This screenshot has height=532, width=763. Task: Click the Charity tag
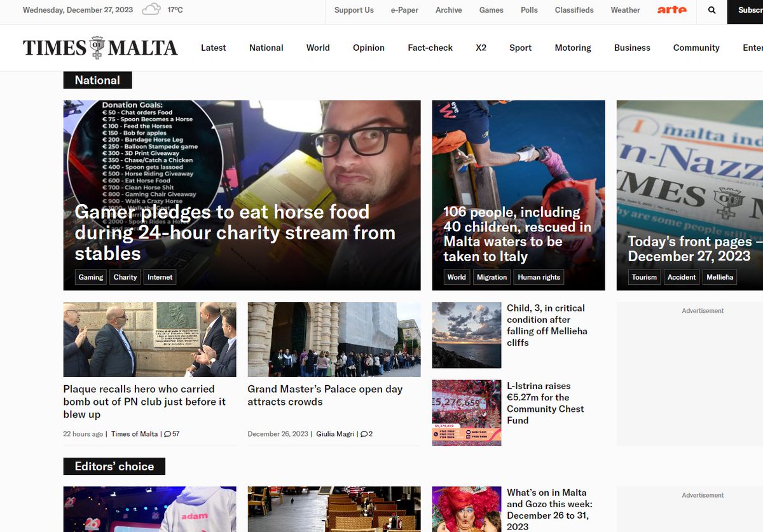(x=125, y=277)
